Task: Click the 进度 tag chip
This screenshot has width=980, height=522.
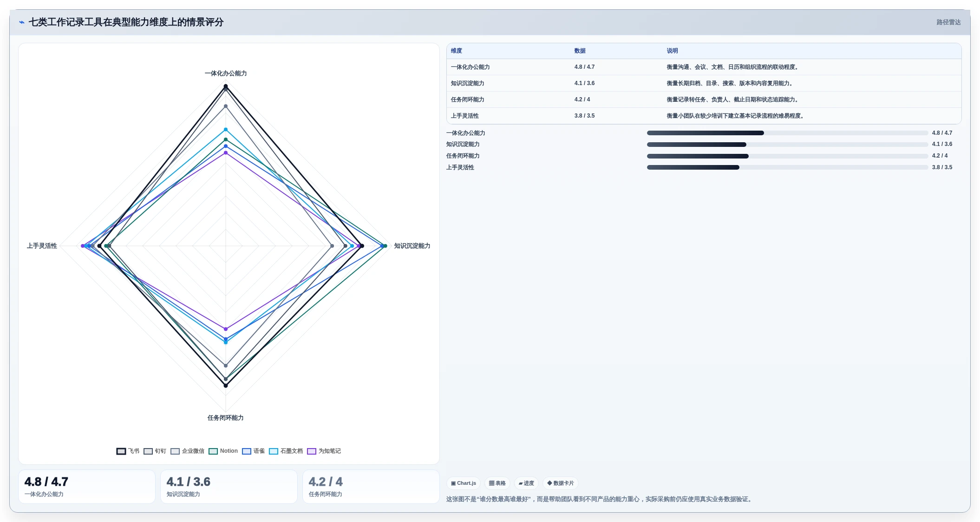Action: coord(526,483)
